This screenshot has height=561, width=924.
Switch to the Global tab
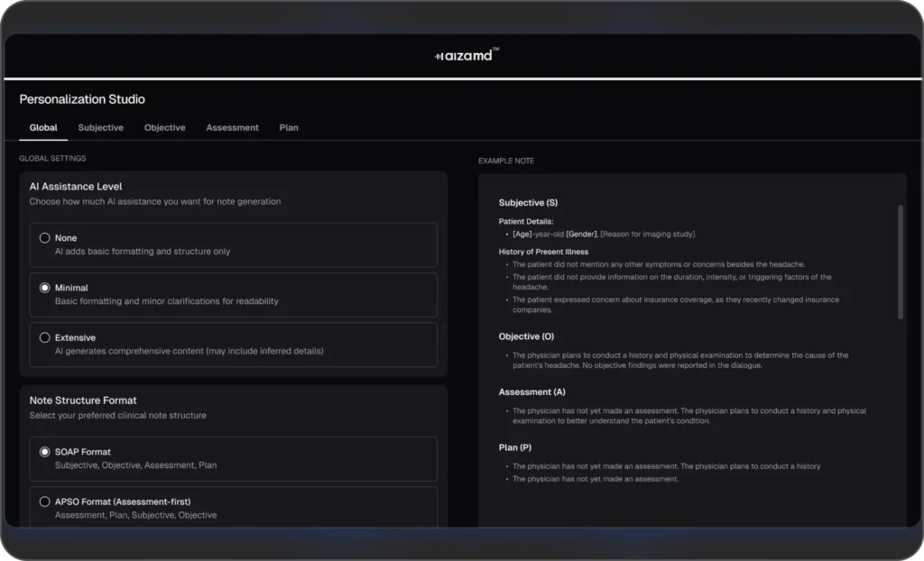pyautogui.click(x=43, y=128)
